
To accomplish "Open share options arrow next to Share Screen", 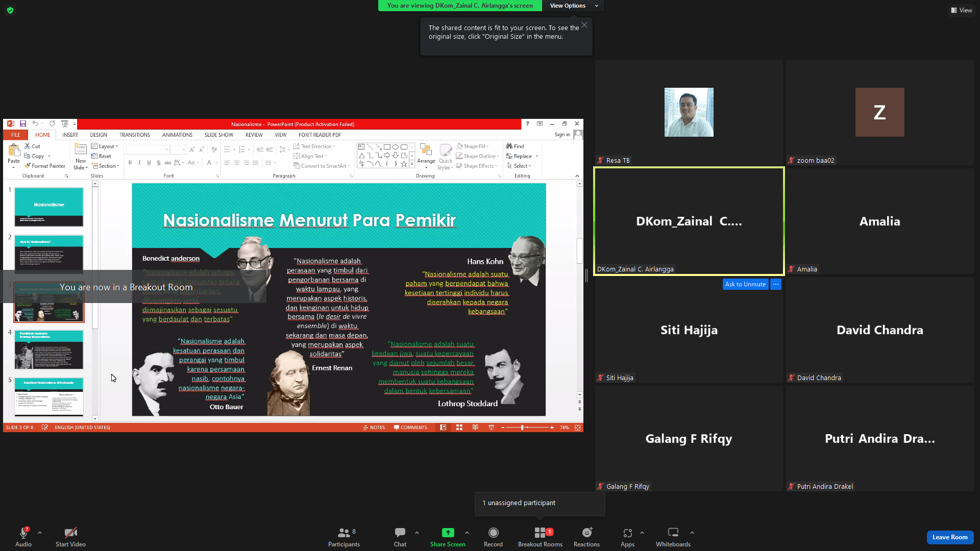I will tap(467, 533).
